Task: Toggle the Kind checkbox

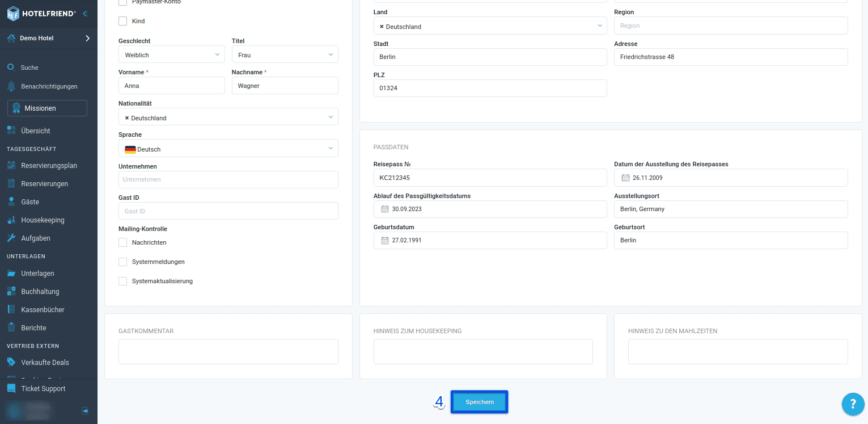Action: click(x=122, y=21)
